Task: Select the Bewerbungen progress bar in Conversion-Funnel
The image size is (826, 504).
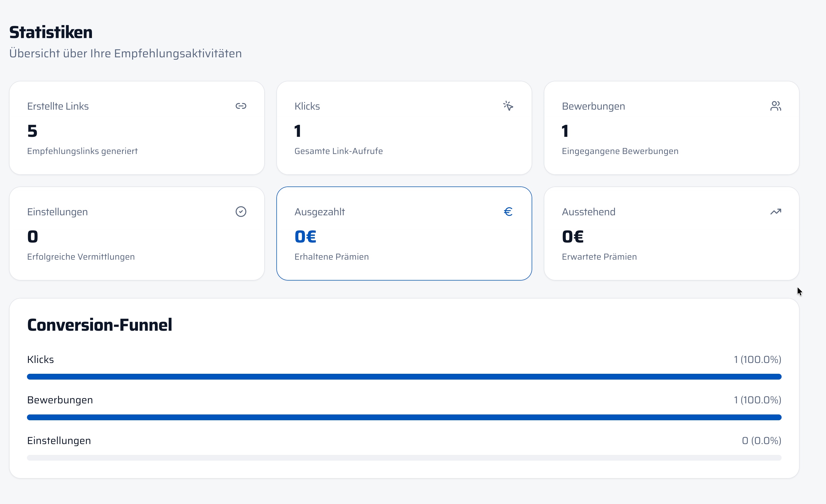Action: (x=404, y=417)
